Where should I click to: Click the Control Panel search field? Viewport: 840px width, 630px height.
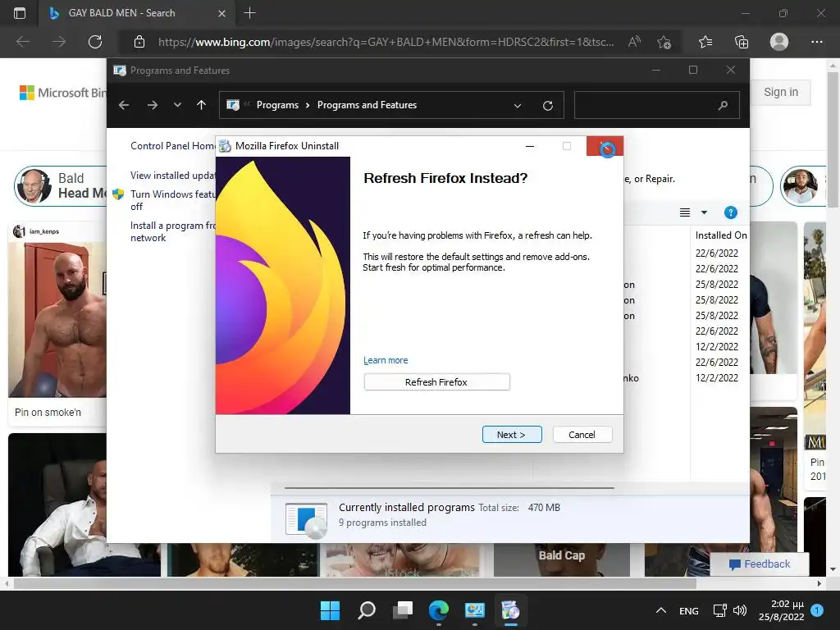click(x=657, y=105)
